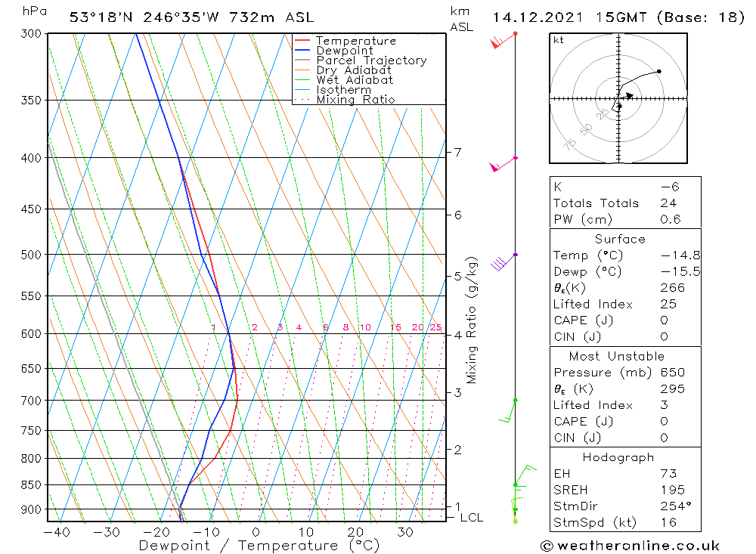Click the EH value 73
This screenshot has height=554, width=756.
669,473
